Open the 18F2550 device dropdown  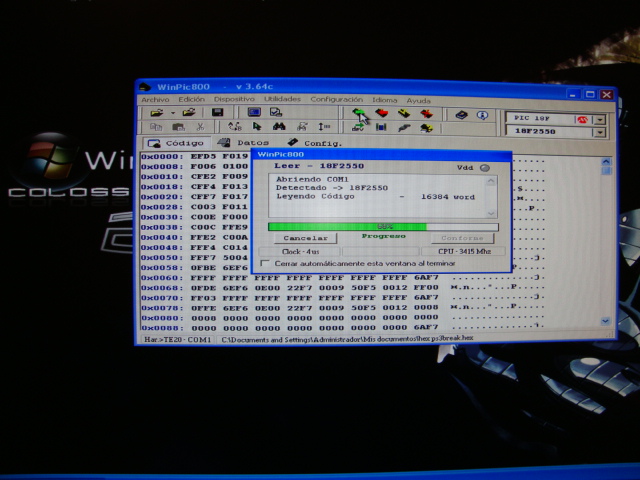[x=600, y=132]
